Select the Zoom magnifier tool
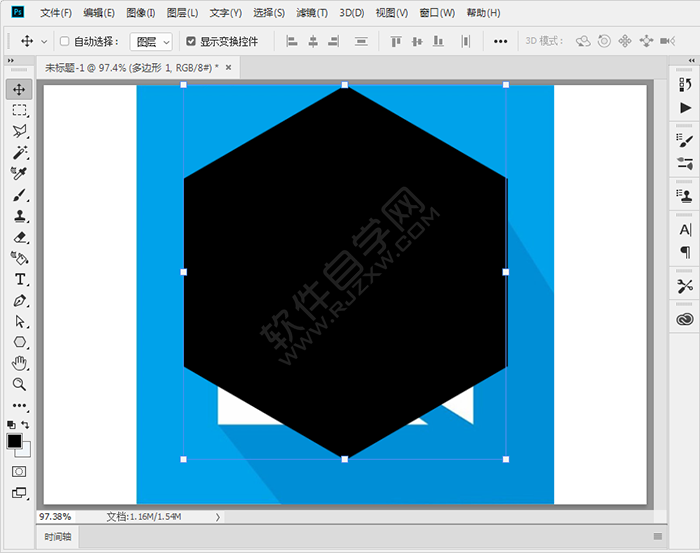Screen dimensions: 700x553 pyautogui.click(x=19, y=384)
